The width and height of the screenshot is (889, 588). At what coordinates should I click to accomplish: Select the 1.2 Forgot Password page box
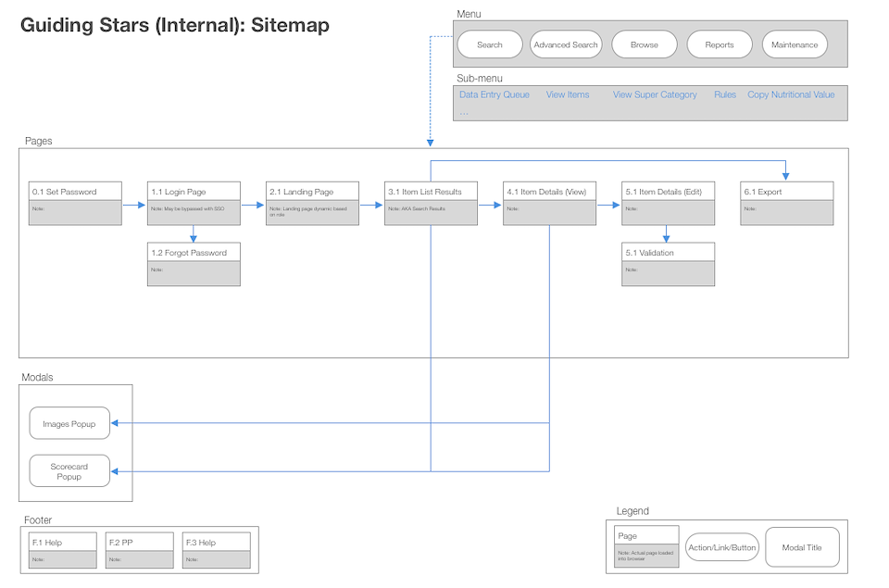click(x=194, y=264)
